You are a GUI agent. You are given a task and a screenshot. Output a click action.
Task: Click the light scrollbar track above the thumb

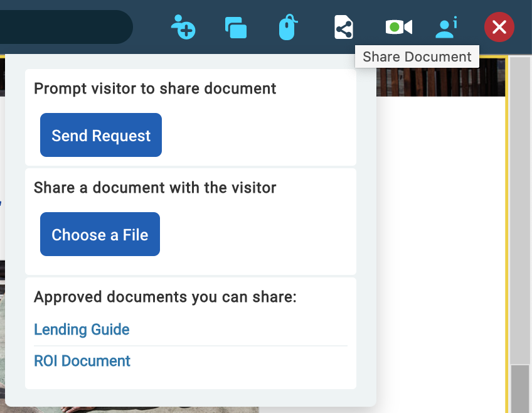coord(520,207)
